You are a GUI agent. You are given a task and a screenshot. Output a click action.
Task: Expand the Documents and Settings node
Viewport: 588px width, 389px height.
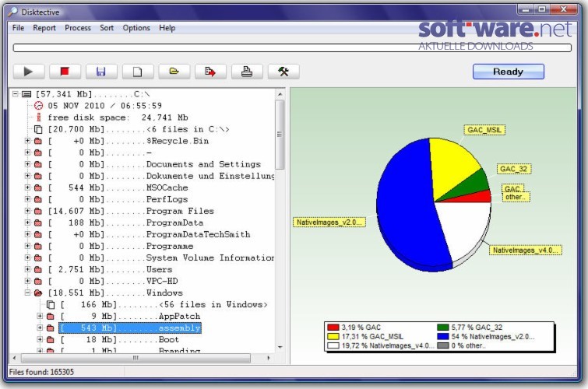click(27, 164)
